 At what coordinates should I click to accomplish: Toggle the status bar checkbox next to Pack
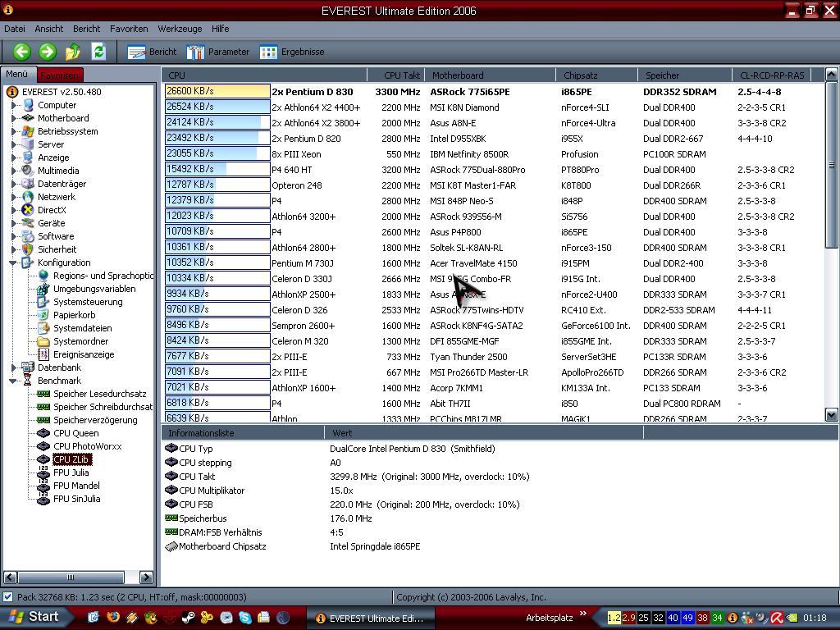7,597
